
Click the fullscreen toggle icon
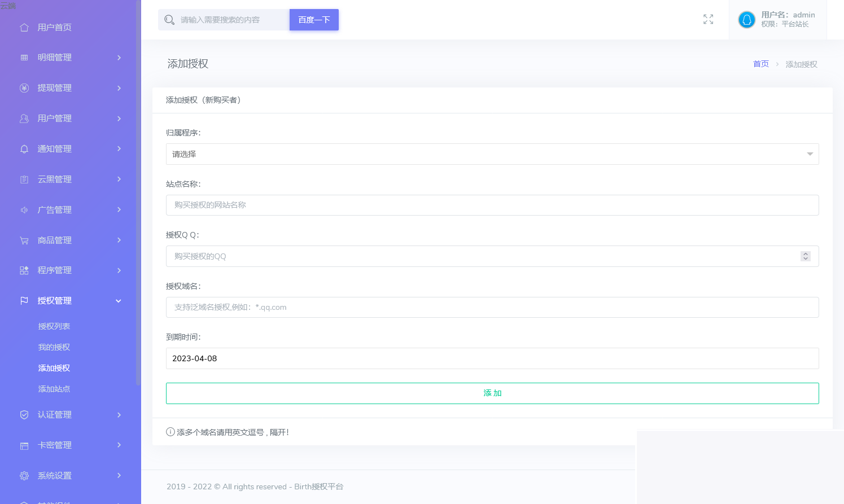coord(708,20)
